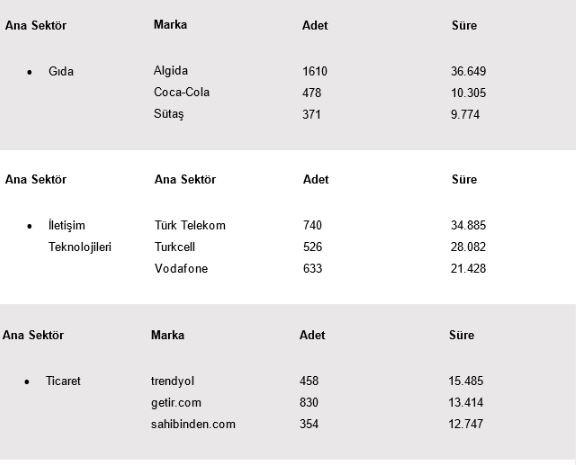This screenshot has width=576, height=465.
Task: Click the Türk Telekom brand name
Action: coord(190,225)
